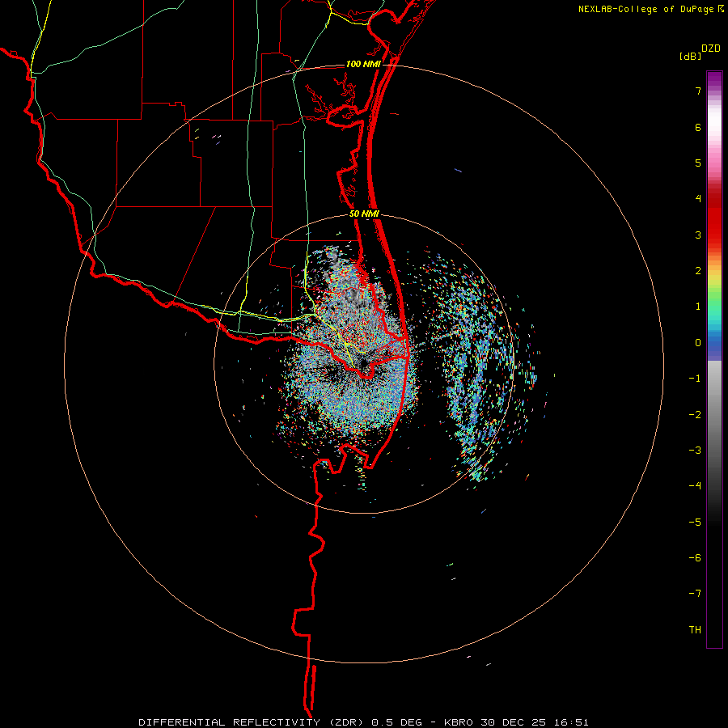Click the 0 value on the color scale
Viewport: 728px width, 728px height.
tap(698, 343)
